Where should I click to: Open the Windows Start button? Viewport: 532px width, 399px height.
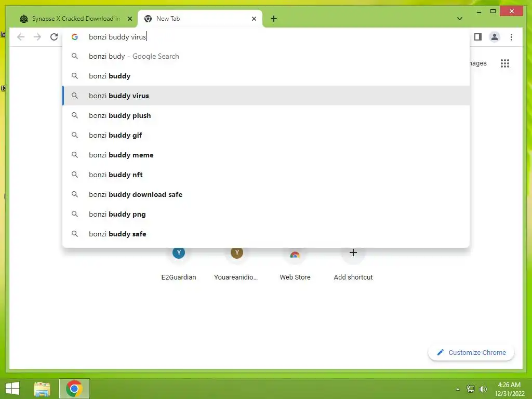(x=12, y=389)
